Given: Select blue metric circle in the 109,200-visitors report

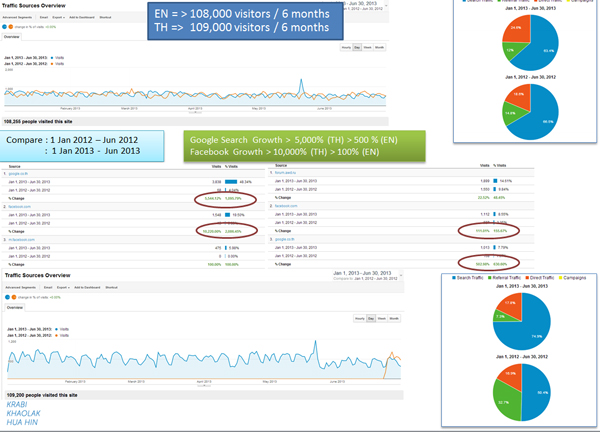Looking at the screenshot, I should (7, 297).
